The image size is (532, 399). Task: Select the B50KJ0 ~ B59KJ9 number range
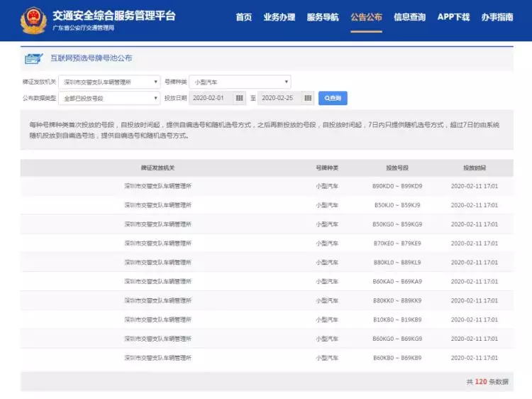pyautogui.click(x=397, y=205)
